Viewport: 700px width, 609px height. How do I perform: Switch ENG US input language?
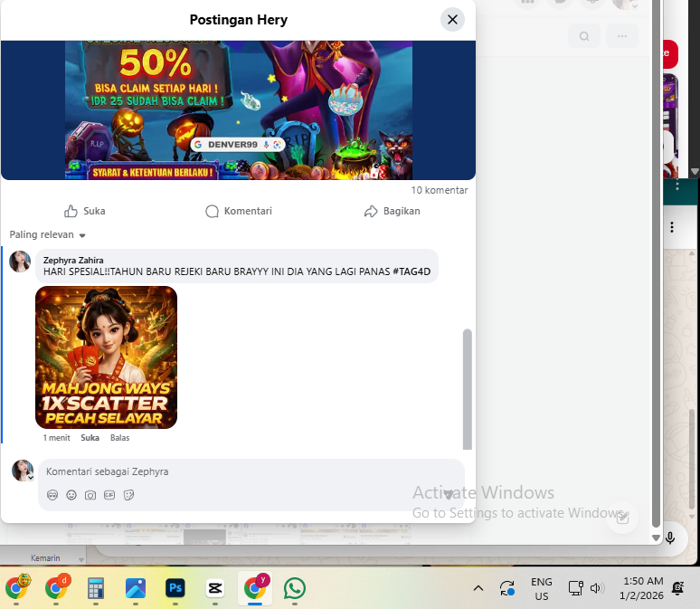pos(542,588)
